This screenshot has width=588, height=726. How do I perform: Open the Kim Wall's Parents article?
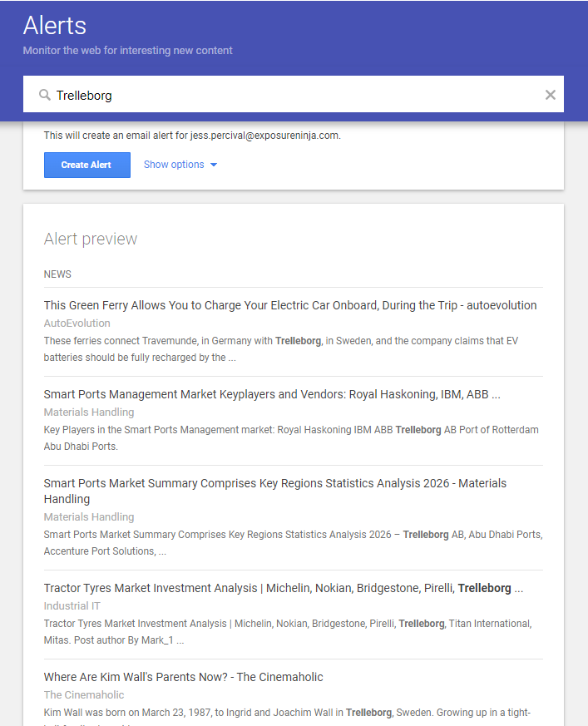point(183,677)
